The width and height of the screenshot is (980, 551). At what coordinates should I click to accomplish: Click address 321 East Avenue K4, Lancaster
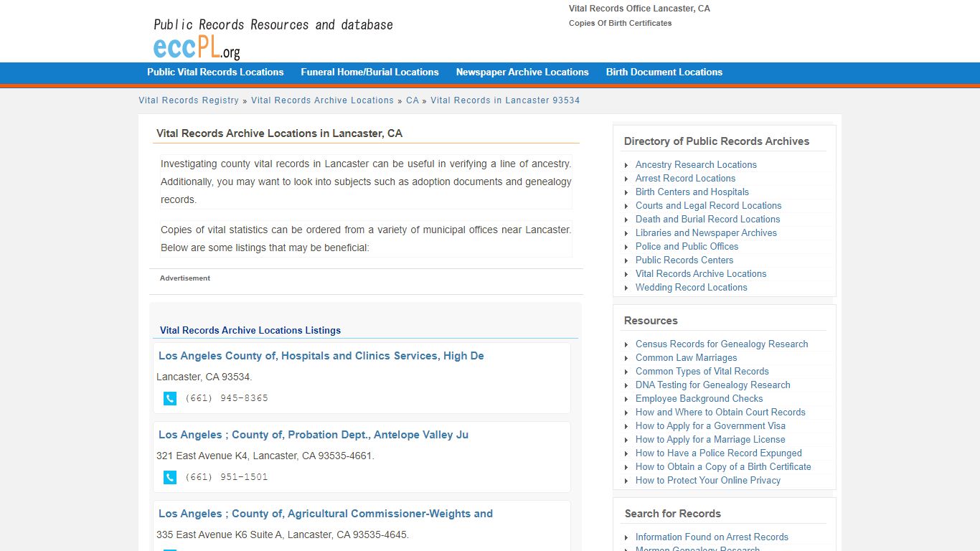point(265,456)
